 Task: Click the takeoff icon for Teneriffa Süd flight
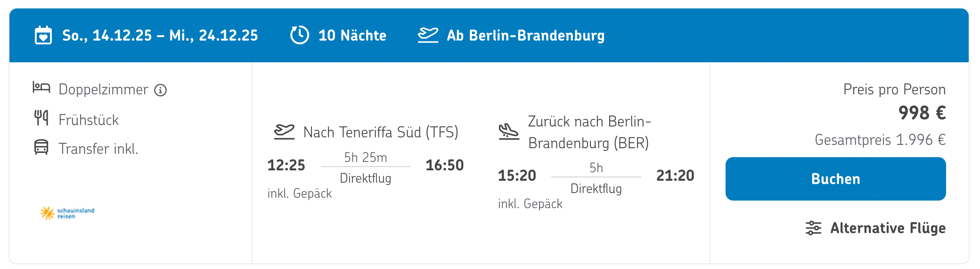click(284, 132)
